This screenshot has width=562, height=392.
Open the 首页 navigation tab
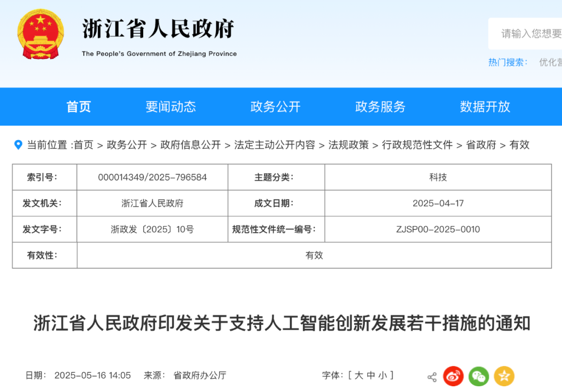(x=79, y=107)
